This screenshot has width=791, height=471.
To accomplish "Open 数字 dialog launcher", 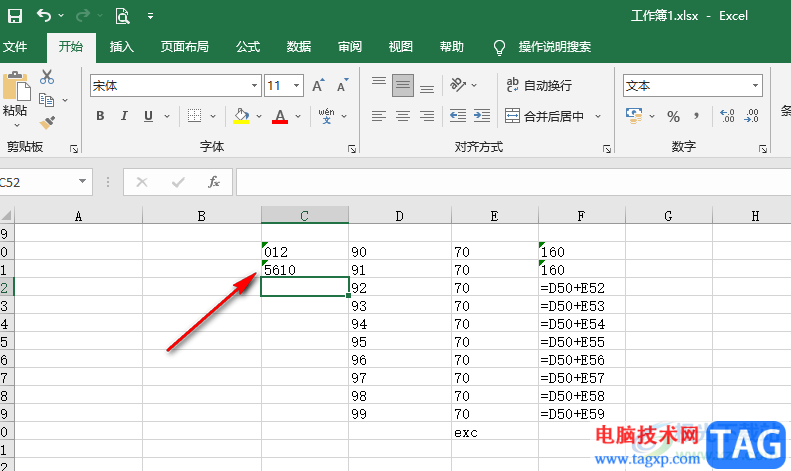I will (763, 149).
